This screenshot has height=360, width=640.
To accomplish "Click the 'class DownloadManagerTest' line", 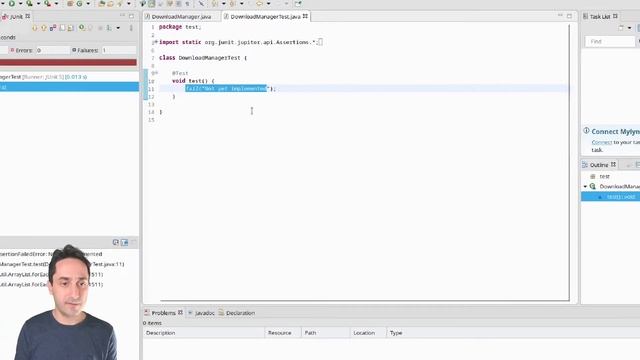I will [x=203, y=58].
